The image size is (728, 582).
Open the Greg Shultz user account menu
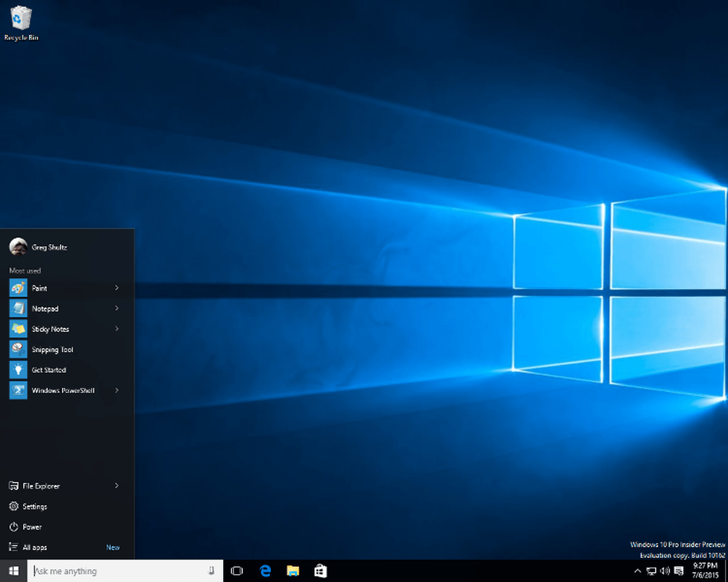(39, 247)
